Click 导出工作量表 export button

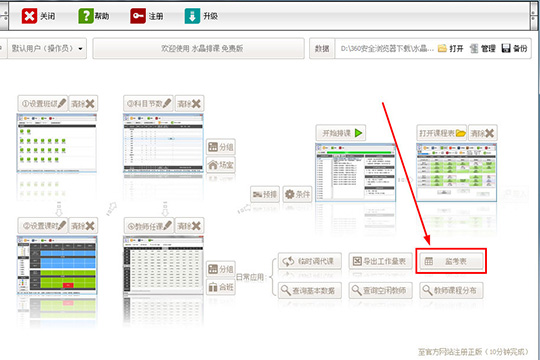coord(381,261)
